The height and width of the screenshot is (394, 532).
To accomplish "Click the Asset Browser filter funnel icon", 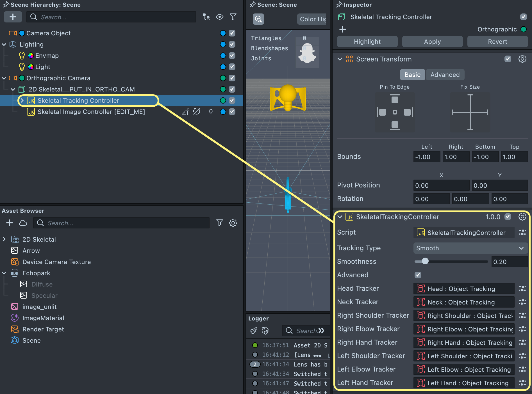I will click(219, 223).
